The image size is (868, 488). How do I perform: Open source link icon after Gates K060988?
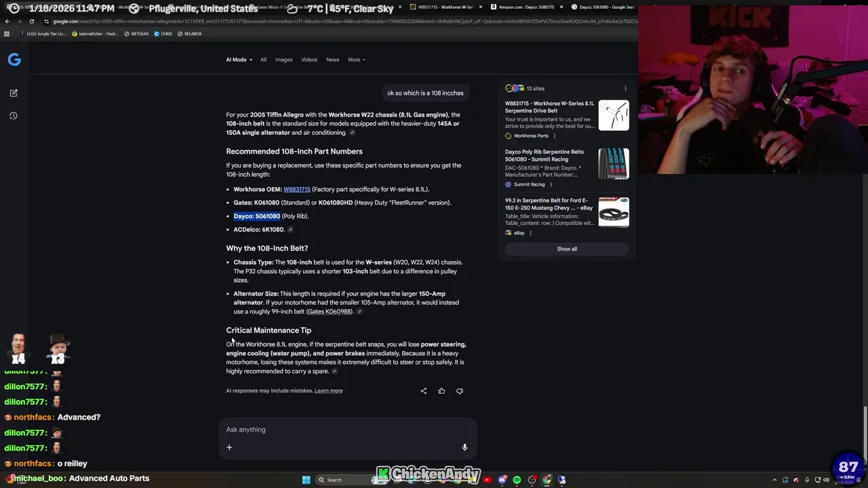coord(359,312)
